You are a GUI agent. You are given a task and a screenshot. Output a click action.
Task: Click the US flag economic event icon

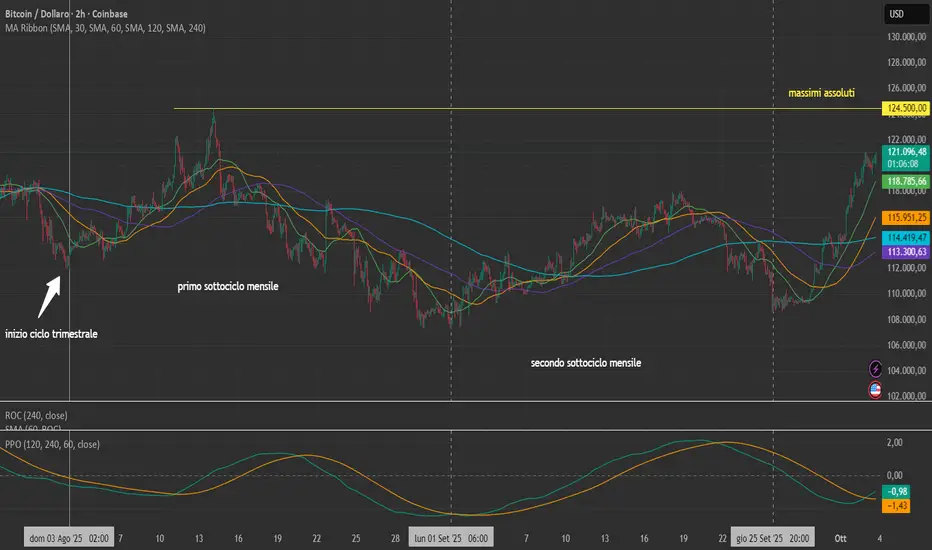876,390
